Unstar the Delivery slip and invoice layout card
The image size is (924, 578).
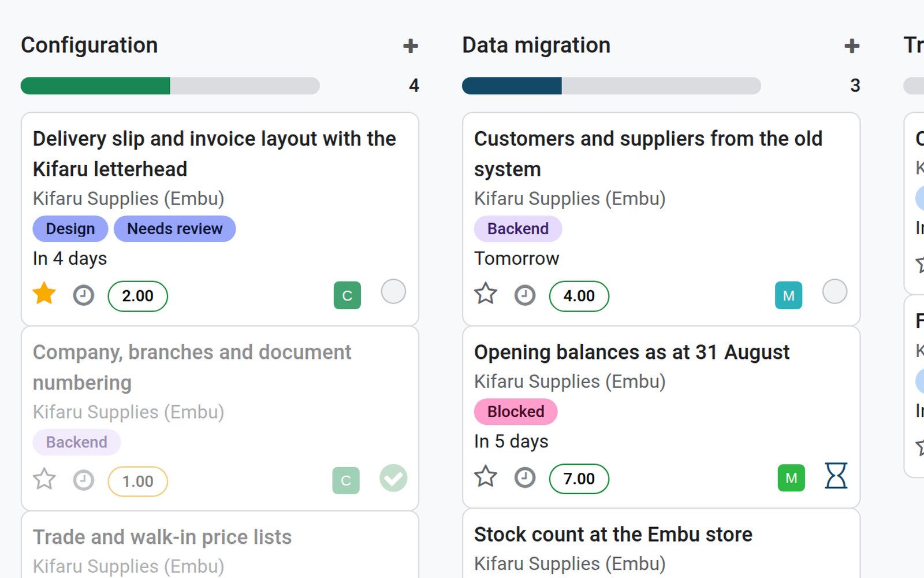44,294
